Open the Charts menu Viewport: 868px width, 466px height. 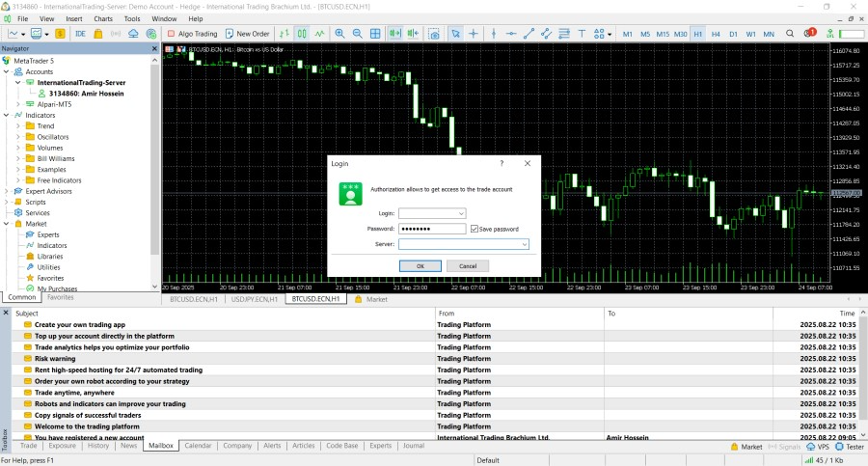click(x=102, y=18)
